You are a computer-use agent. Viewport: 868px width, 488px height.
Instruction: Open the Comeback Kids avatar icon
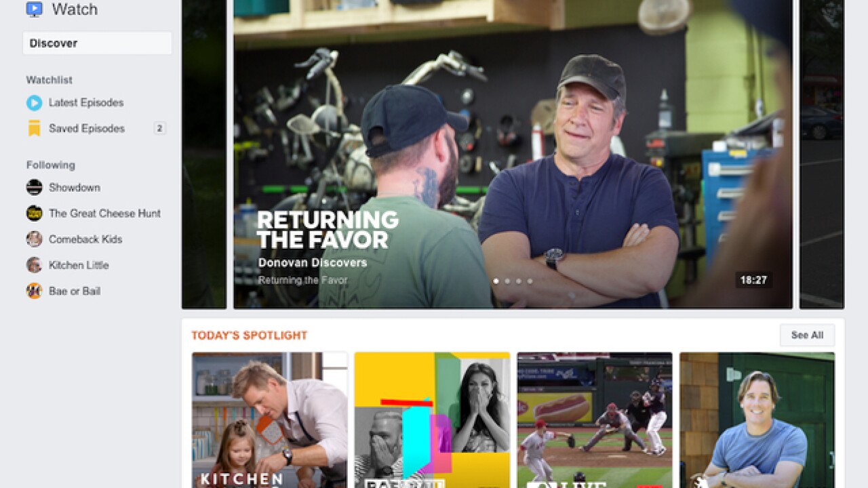[x=34, y=239]
